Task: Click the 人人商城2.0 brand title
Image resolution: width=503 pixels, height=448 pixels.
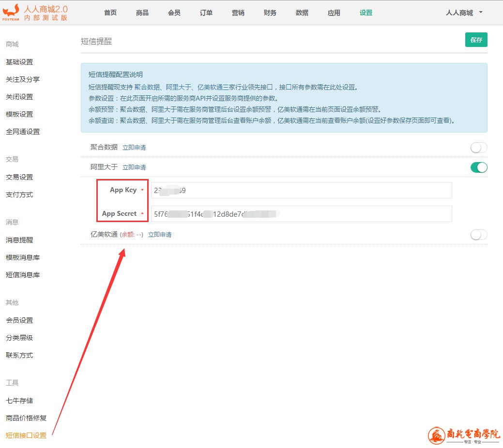Action: (46, 9)
